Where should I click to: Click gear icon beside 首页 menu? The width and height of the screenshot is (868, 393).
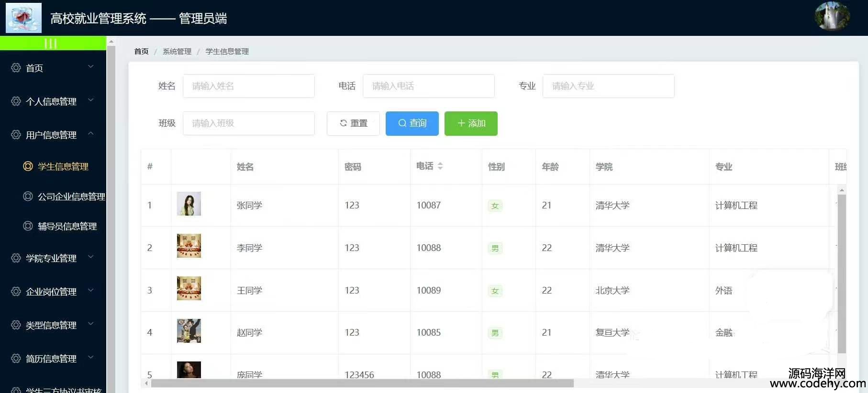click(16, 68)
